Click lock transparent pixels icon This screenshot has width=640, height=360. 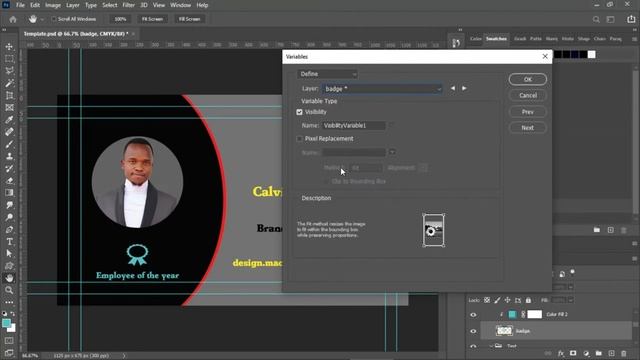coord(487,300)
